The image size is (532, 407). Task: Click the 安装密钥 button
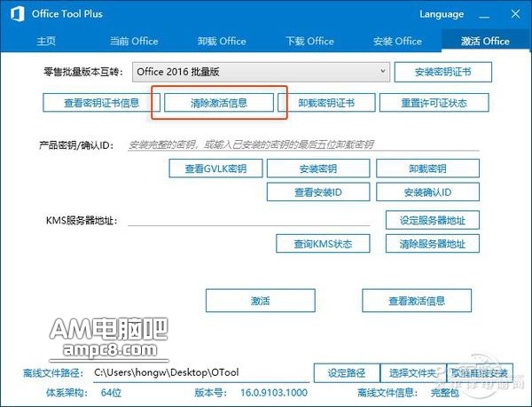(x=318, y=168)
